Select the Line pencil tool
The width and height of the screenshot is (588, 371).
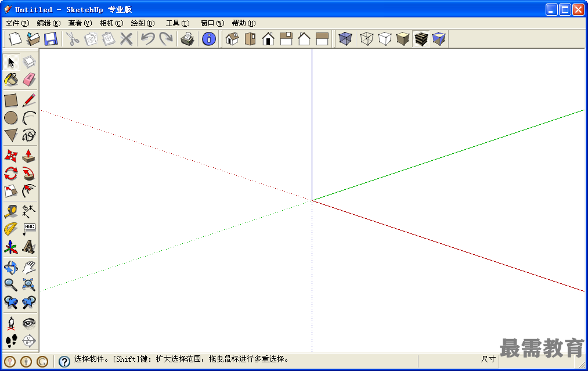[x=29, y=100]
